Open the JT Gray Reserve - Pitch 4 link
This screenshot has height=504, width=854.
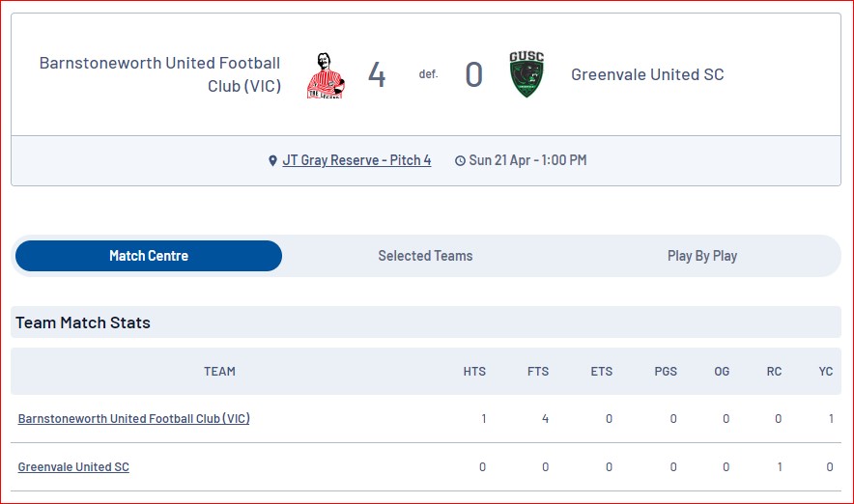click(356, 160)
